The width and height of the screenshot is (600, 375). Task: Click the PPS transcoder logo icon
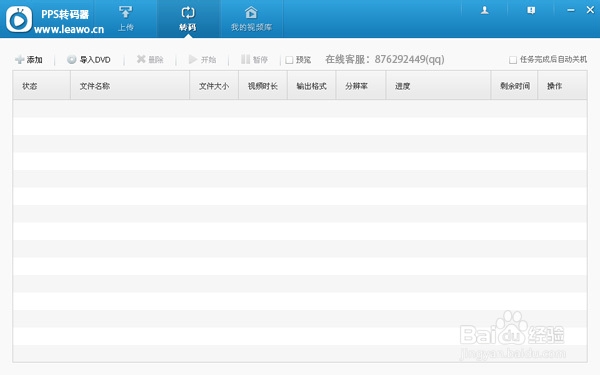[19, 19]
